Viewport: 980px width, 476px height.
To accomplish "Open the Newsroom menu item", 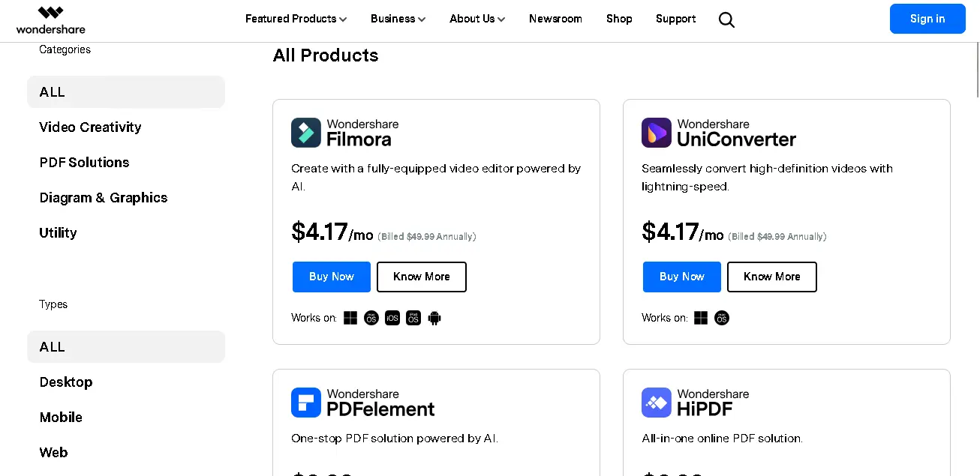I will tap(555, 19).
